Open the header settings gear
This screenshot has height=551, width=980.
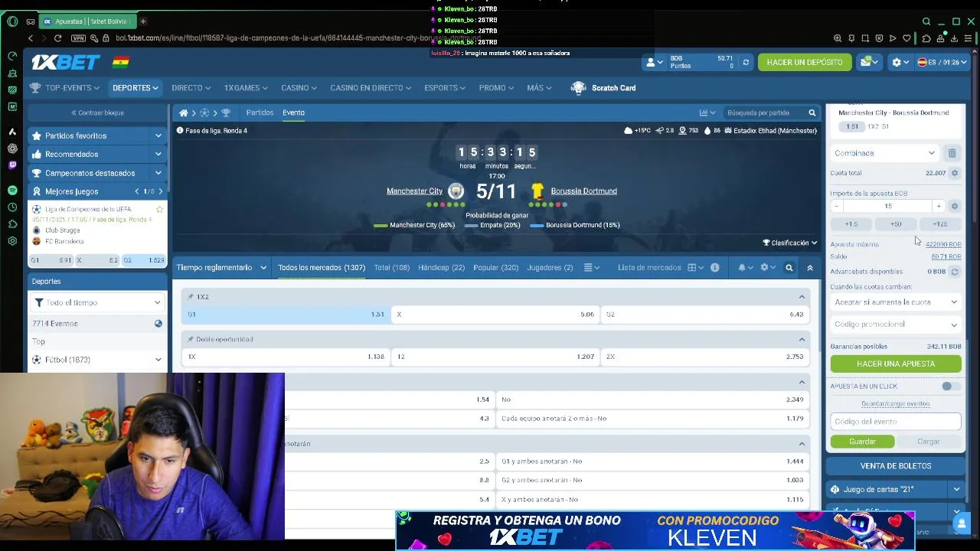tap(897, 62)
